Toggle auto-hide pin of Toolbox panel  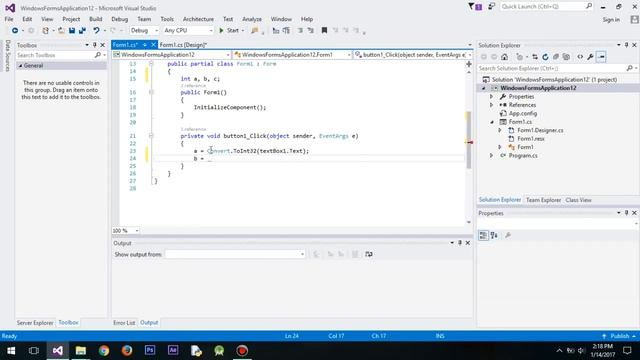(95, 45)
